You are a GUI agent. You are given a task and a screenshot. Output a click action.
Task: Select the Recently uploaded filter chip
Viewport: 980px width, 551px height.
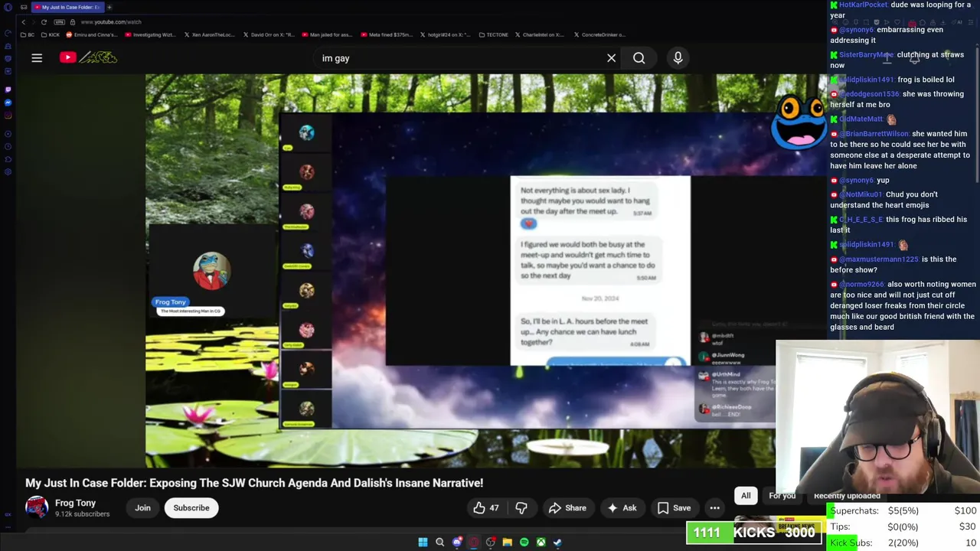click(x=846, y=496)
